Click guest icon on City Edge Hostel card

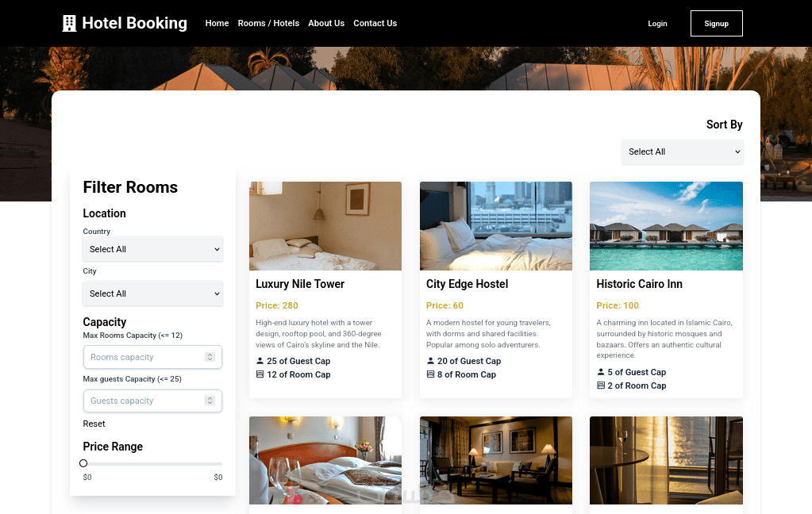point(430,361)
